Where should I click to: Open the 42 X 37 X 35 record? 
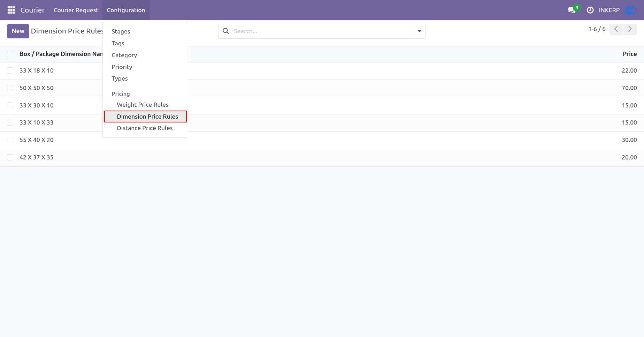tap(37, 157)
